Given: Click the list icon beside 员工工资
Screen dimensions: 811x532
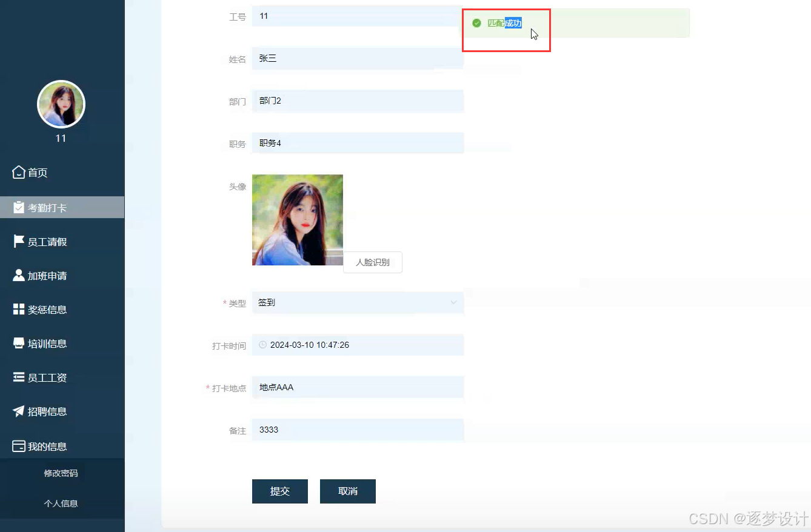Looking at the screenshot, I should (19, 377).
